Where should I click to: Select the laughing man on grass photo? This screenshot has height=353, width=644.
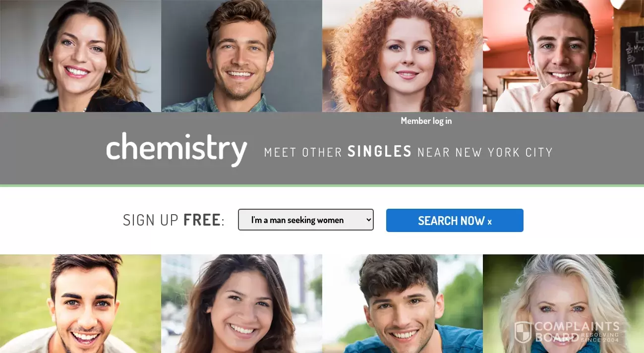click(x=80, y=303)
